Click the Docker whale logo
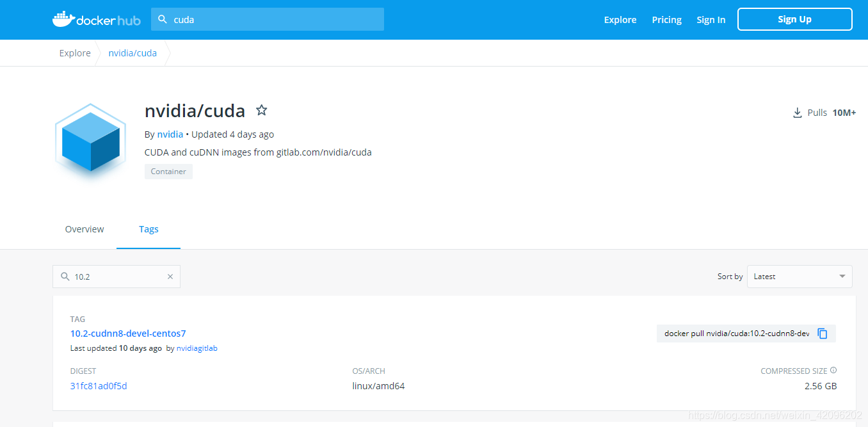Image resolution: width=868 pixels, height=427 pixels. pyautogui.click(x=63, y=19)
